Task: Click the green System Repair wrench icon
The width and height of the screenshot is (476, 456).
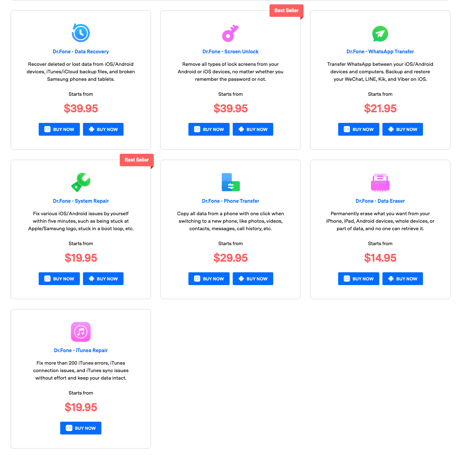Action: pyautogui.click(x=81, y=182)
